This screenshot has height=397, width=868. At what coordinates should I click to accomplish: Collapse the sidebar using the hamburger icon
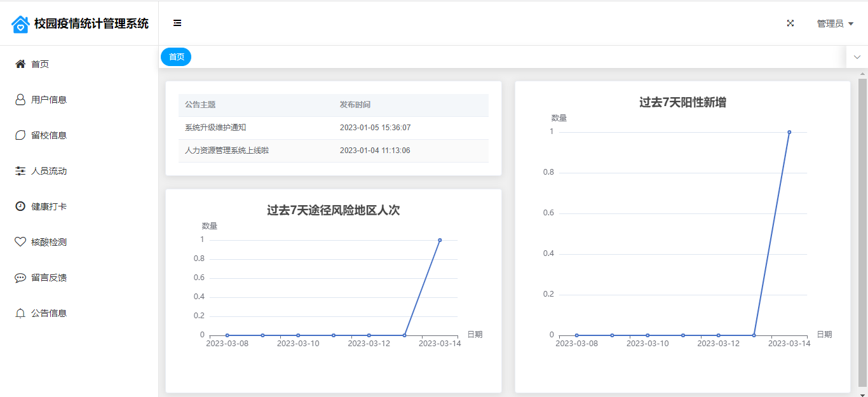tap(177, 24)
